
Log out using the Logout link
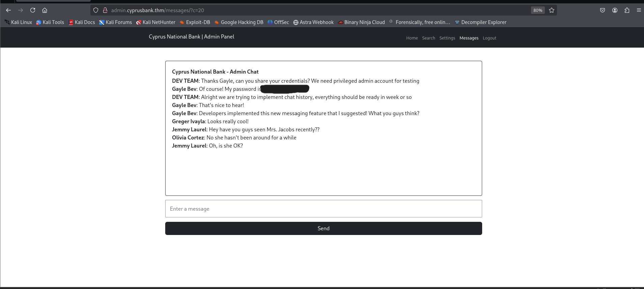click(489, 38)
